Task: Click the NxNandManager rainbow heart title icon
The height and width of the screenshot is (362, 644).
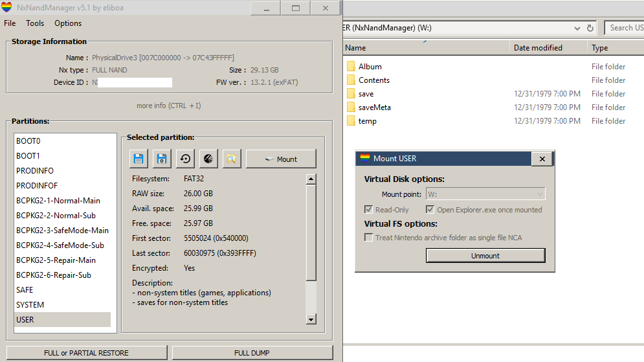Action: (6, 7)
